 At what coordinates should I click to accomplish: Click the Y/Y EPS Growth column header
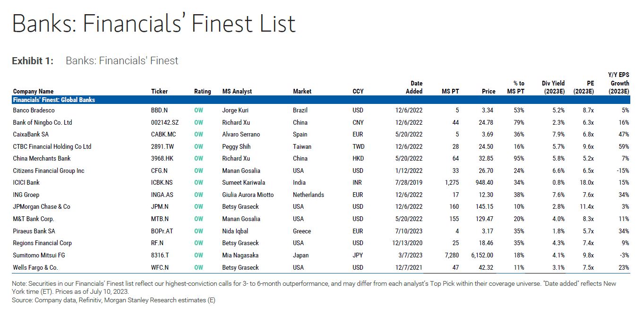618,83
